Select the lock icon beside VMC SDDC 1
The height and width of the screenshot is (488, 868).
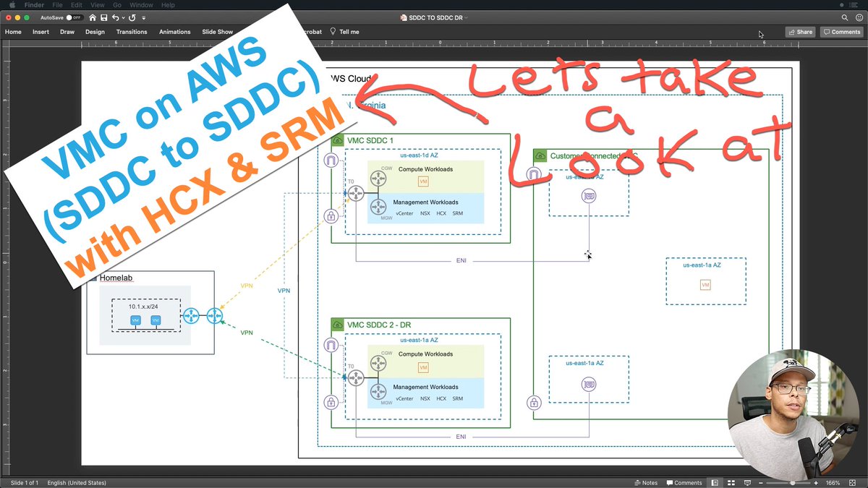331,215
